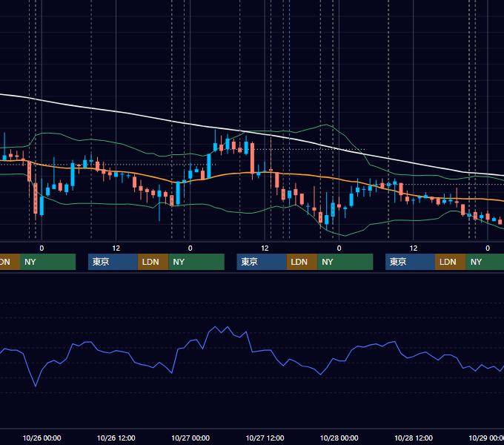Select the NY session block spanning 10/26 00:00
This screenshot has width=504, height=445.
(47, 262)
